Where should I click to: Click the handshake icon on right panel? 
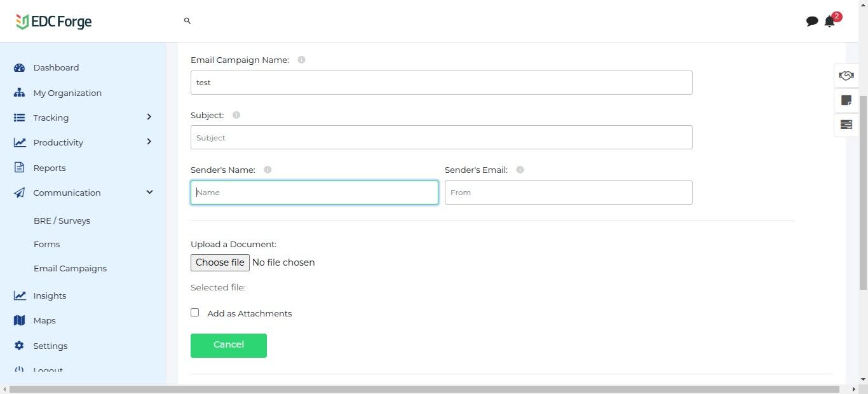pos(846,76)
